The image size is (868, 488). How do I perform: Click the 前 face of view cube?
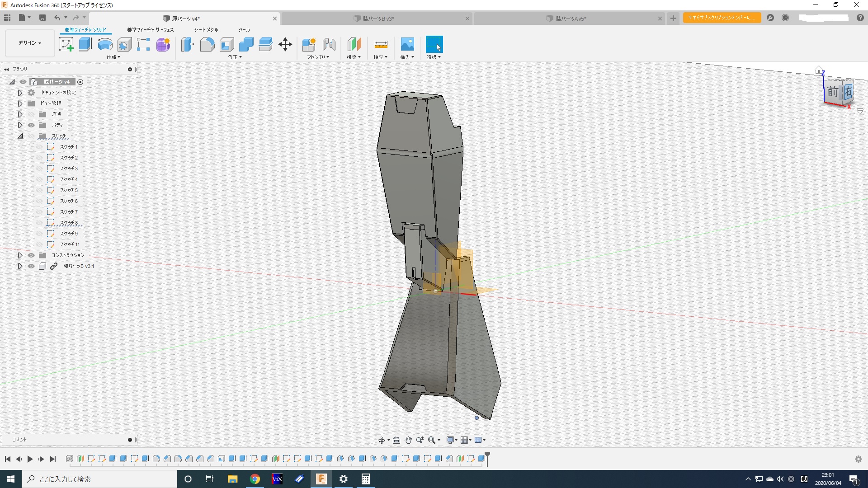click(x=833, y=92)
